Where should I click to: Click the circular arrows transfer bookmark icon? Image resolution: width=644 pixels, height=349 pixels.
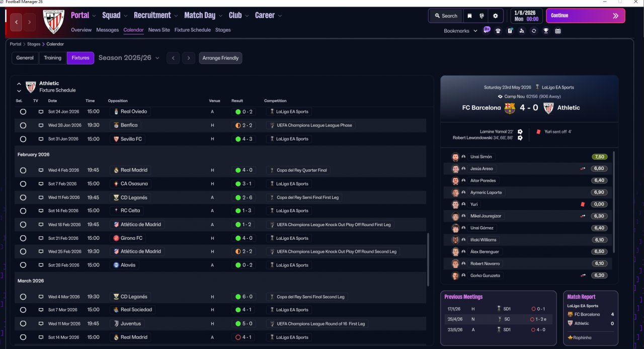click(x=533, y=31)
